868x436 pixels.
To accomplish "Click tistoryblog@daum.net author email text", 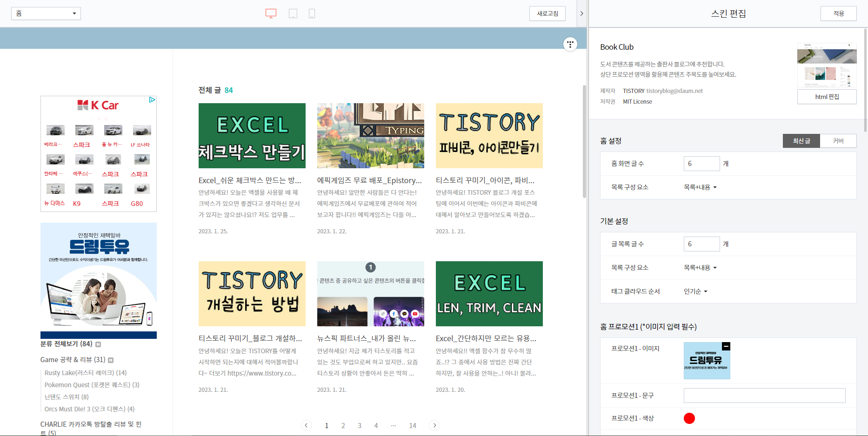I will [674, 91].
